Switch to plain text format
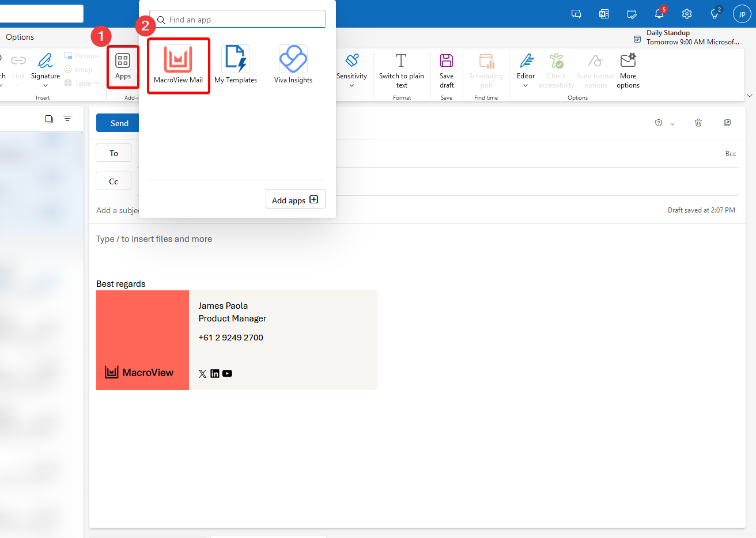 (402, 70)
